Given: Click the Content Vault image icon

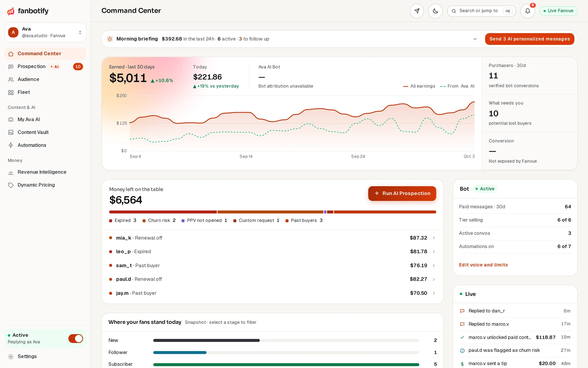Looking at the screenshot, I should point(11,132).
